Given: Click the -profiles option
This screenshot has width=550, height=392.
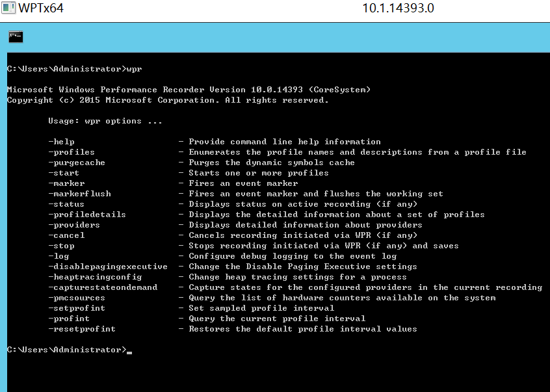Looking at the screenshot, I should pyautogui.click(x=72, y=152).
